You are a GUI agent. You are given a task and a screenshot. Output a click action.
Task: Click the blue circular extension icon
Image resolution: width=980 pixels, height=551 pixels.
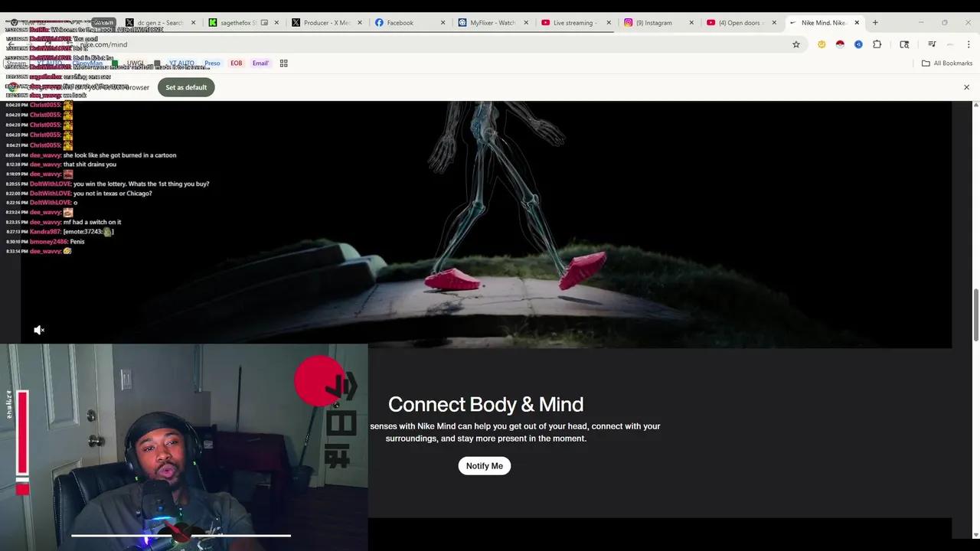[x=858, y=44]
